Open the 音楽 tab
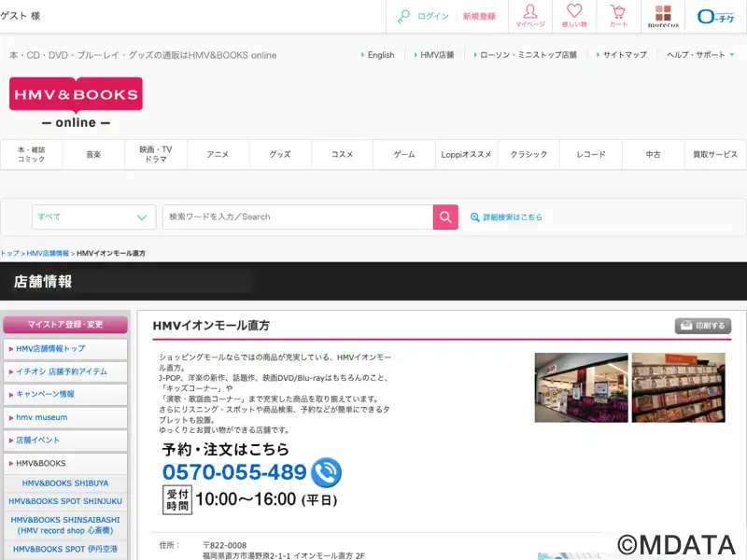The image size is (747, 560). click(x=93, y=154)
